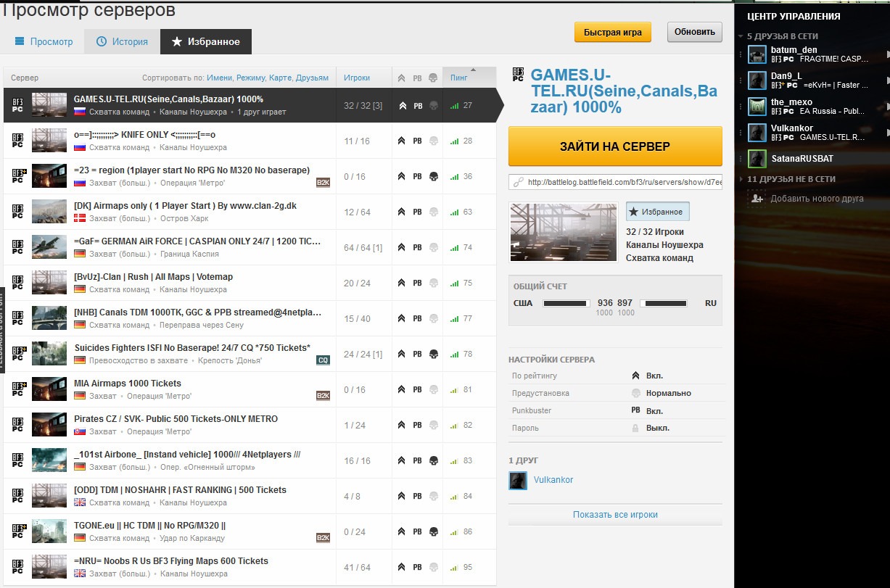
Task: Select 'MIA Airmaps 1000 Tickets' server name
Action: (128, 384)
